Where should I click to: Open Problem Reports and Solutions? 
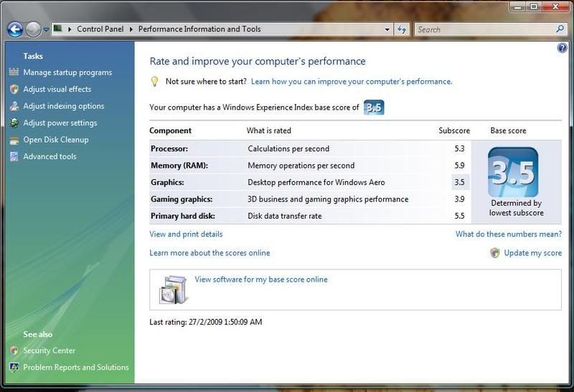click(x=75, y=368)
